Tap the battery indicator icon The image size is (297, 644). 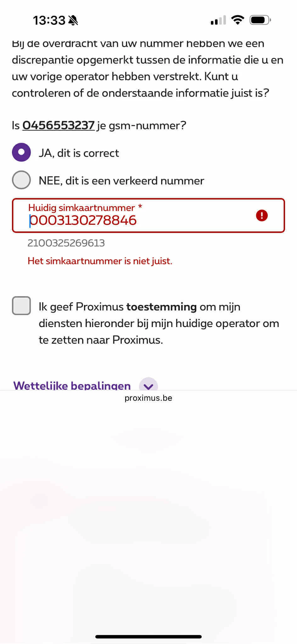click(x=260, y=20)
